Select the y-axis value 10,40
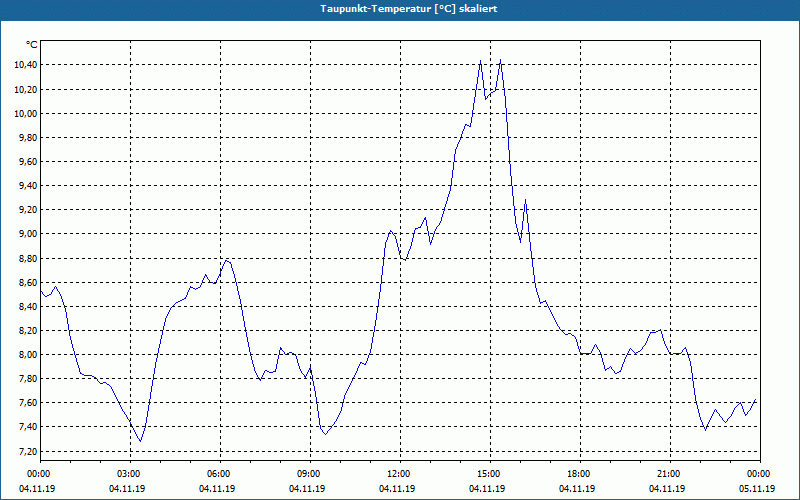This screenshot has width=800, height=500. coord(27,65)
